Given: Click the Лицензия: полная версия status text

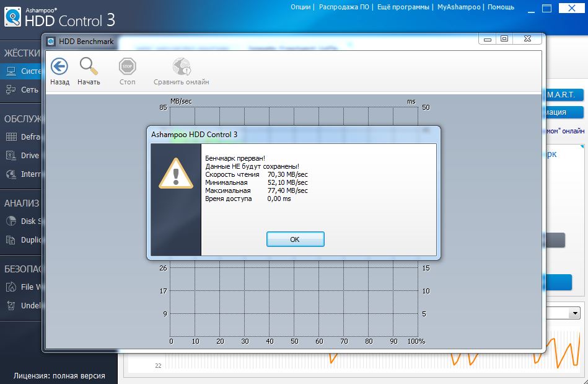Looking at the screenshot, I should click(x=59, y=375).
